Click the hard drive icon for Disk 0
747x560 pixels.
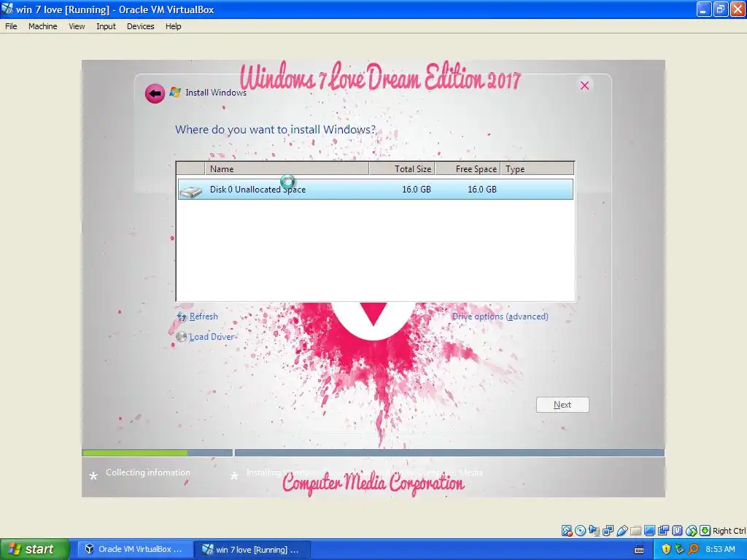pyautogui.click(x=190, y=192)
